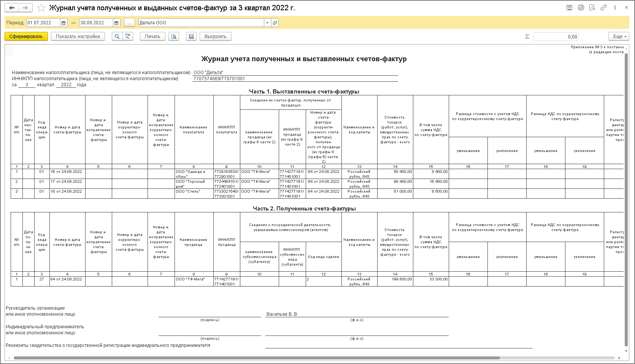Screen dimensions: 635x364
Task: Open the organization card button next to dropdown
Action: tap(275, 23)
